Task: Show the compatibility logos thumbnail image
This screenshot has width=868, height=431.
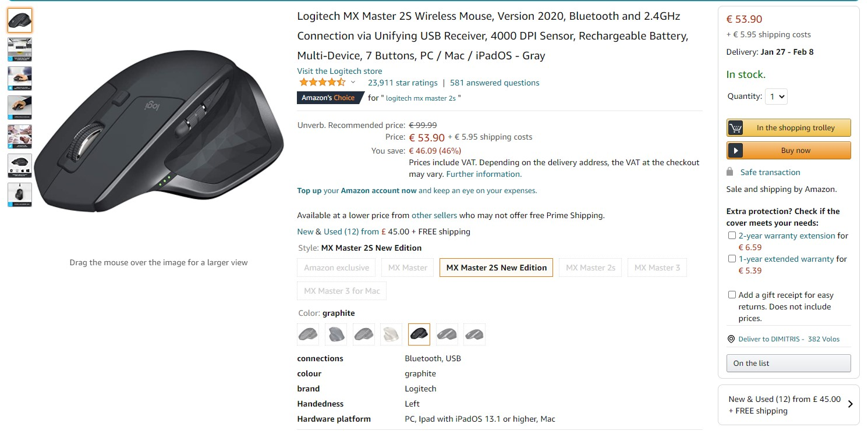Action: click(20, 166)
